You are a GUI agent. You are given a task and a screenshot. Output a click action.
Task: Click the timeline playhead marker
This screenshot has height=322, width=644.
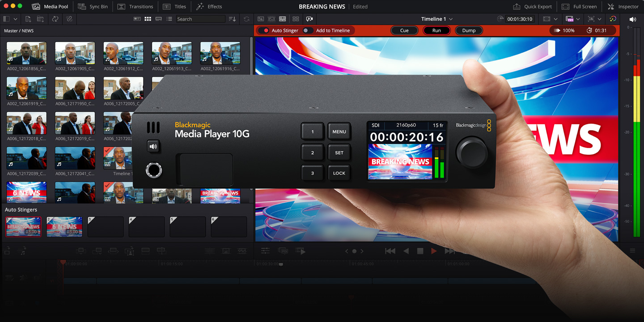tap(63, 263)
